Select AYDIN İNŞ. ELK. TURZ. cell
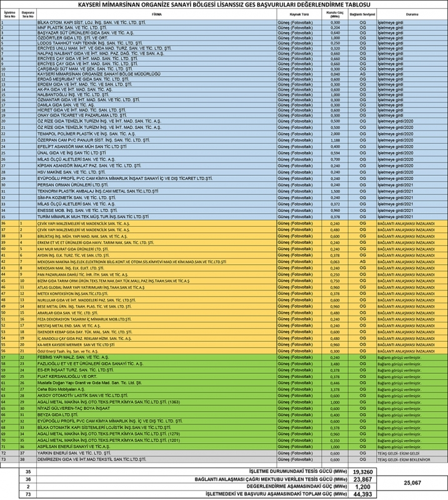Viewport: 448px width, 500px height. point(157,256)
